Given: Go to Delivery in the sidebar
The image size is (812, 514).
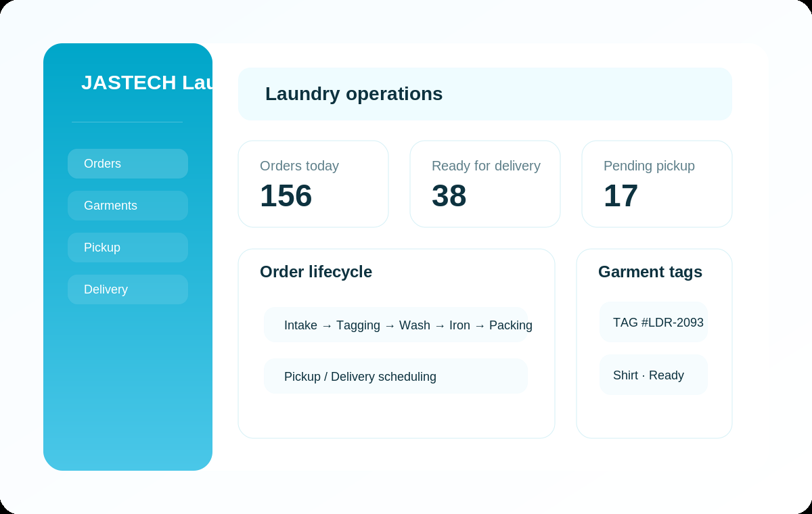Looking at the screenshot, I should 128,289.
